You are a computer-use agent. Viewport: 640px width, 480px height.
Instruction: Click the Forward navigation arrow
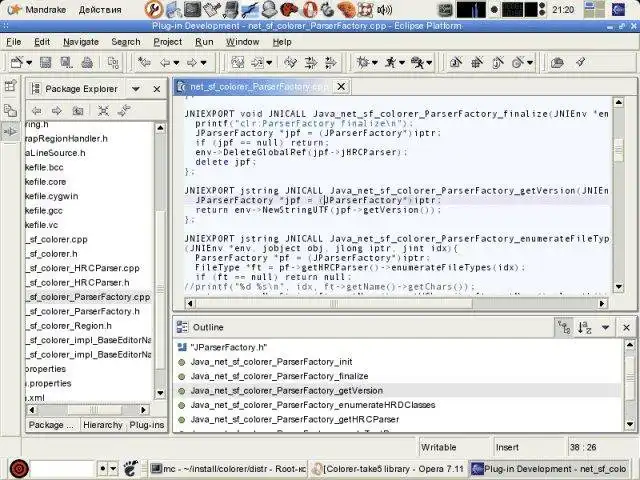pyautogui.click(x=191, y=63)
